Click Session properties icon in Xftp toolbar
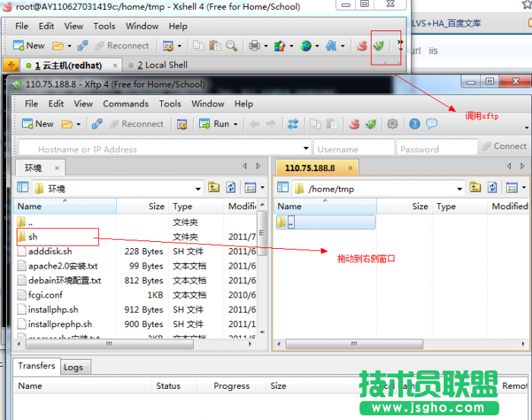 pos(182,124)
